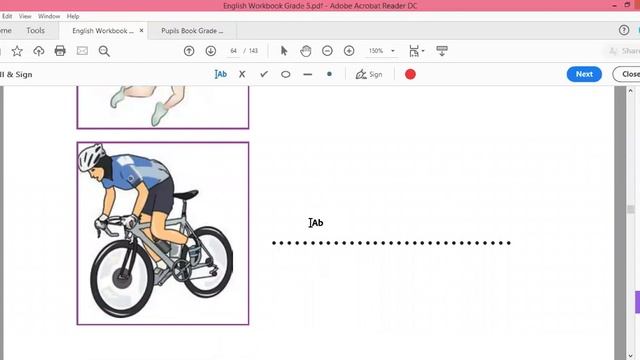Minimize the Acrobat Reader window
This screenshot has width=640, height=360.
point(614,6)
